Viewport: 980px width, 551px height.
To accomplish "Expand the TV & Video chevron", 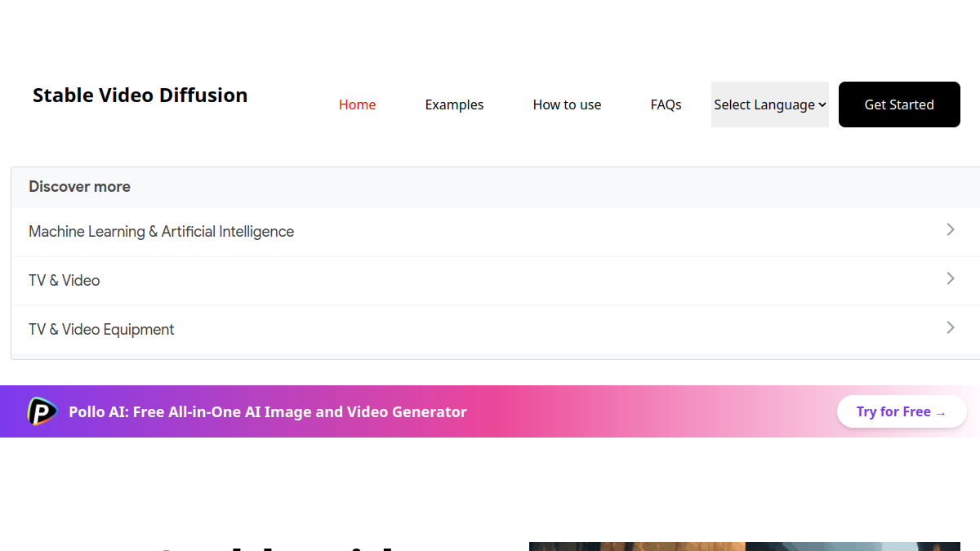I will click(951, 278).
